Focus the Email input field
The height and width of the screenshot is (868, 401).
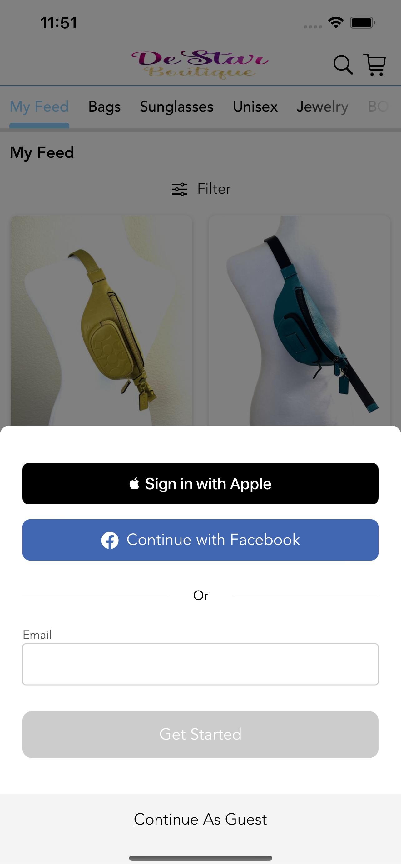[200, 664]
